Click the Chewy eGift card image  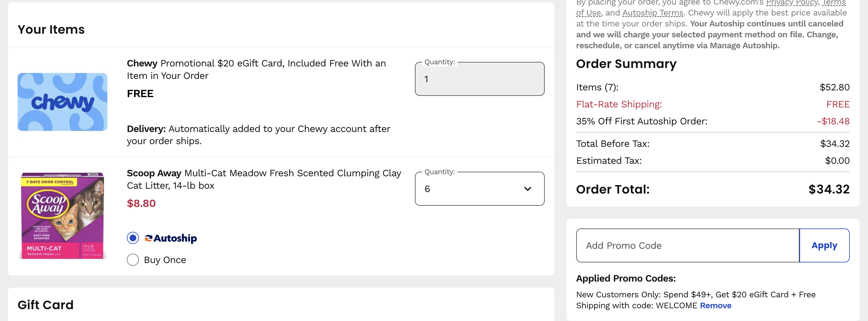point(62,102)
